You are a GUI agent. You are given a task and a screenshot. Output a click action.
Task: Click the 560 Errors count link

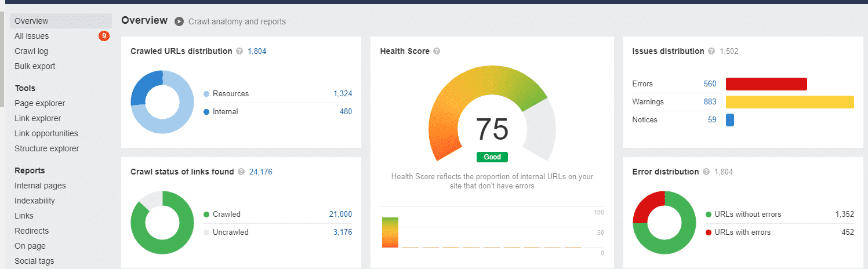(x=710, y=83)
